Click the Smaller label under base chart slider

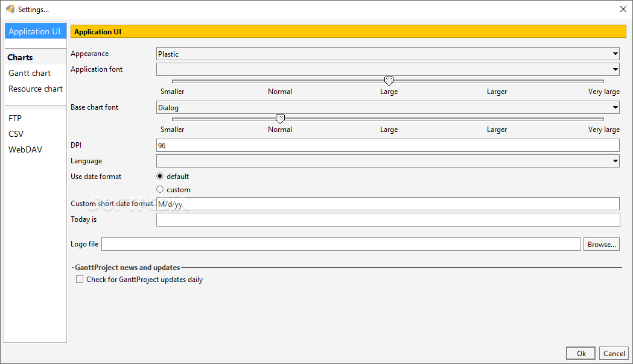coord(173,130)
